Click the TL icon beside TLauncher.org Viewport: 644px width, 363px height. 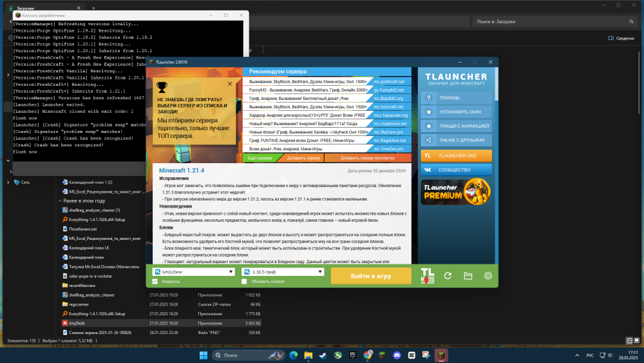428,156
